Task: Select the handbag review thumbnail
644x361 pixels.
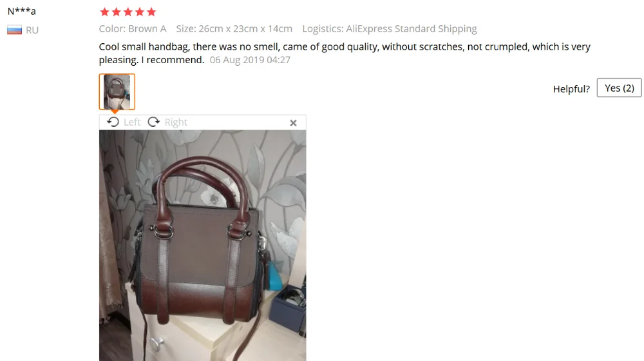Action: click(117, 92)
